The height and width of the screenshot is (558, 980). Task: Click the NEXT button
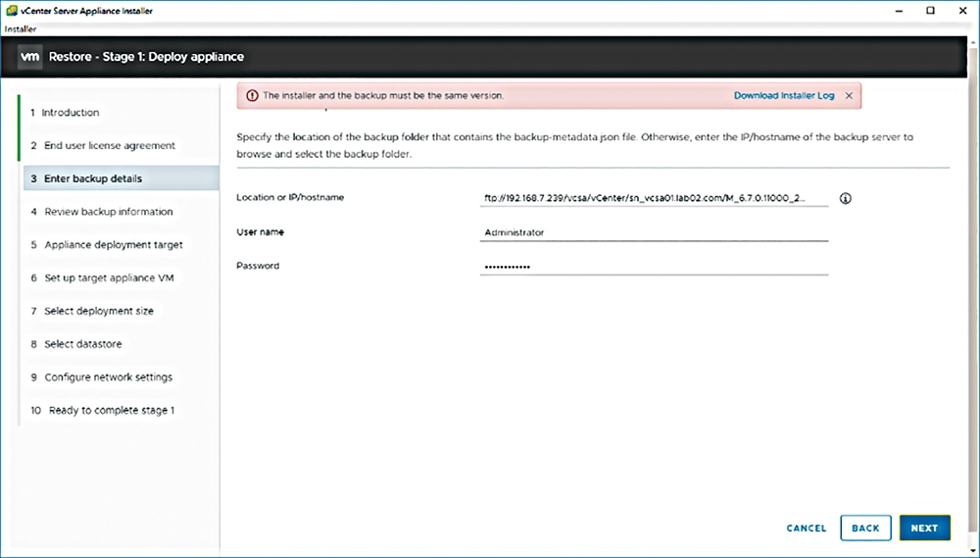coord(924,529)
